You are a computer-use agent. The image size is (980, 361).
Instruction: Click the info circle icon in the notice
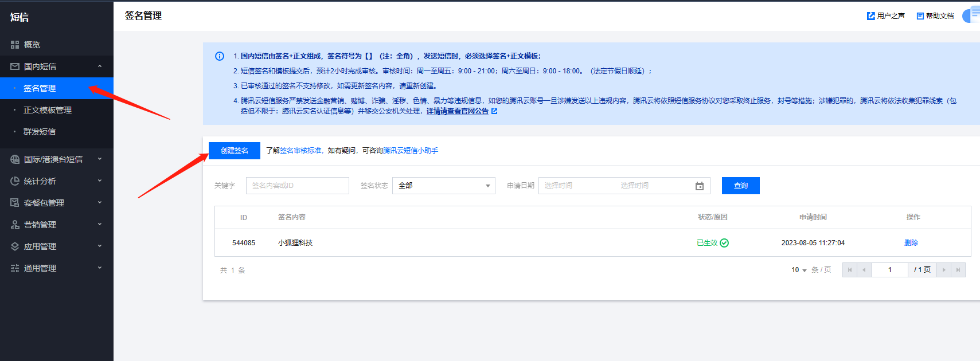pyautogui.click(x=220, y=56)
